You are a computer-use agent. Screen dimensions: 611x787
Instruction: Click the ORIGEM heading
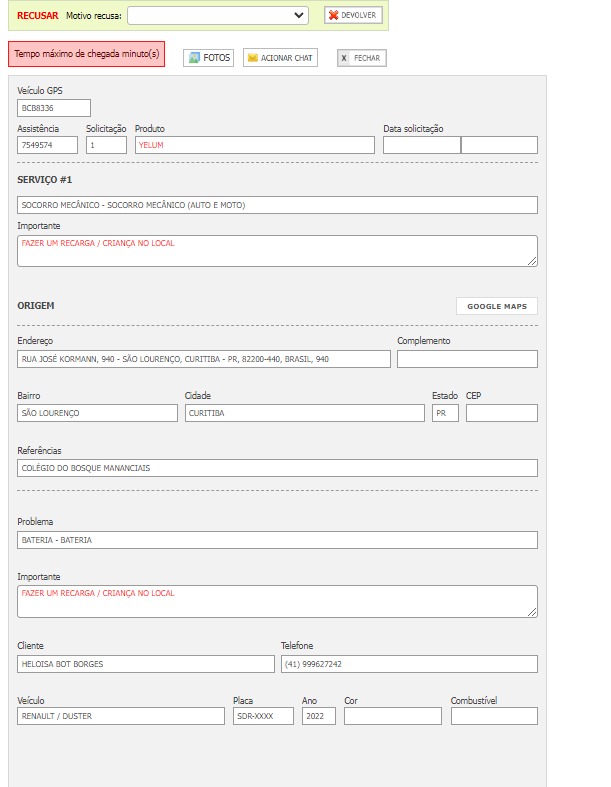[36, 306]
